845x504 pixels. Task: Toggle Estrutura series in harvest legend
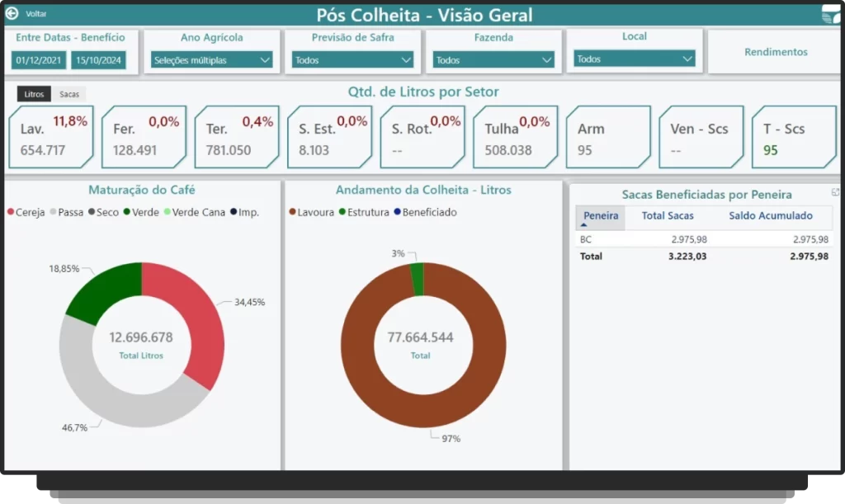[x=363, y=213]
